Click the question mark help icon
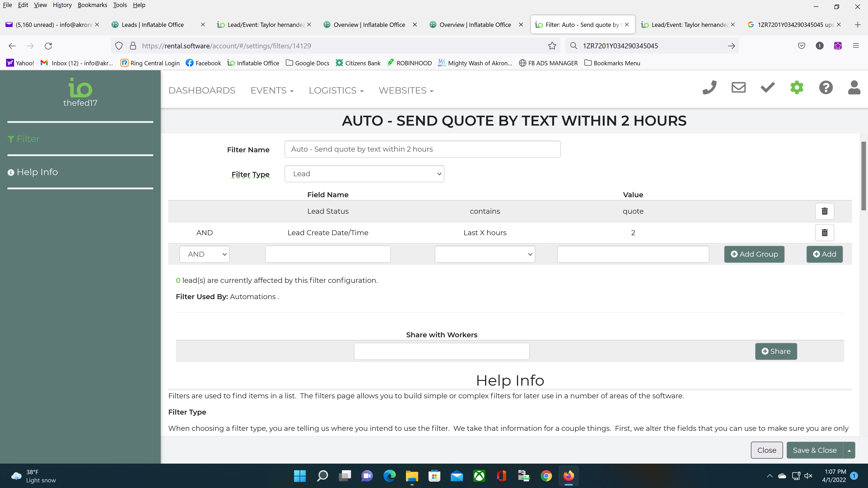The width and height of the screenshot is (868, 488). [826, 88]
